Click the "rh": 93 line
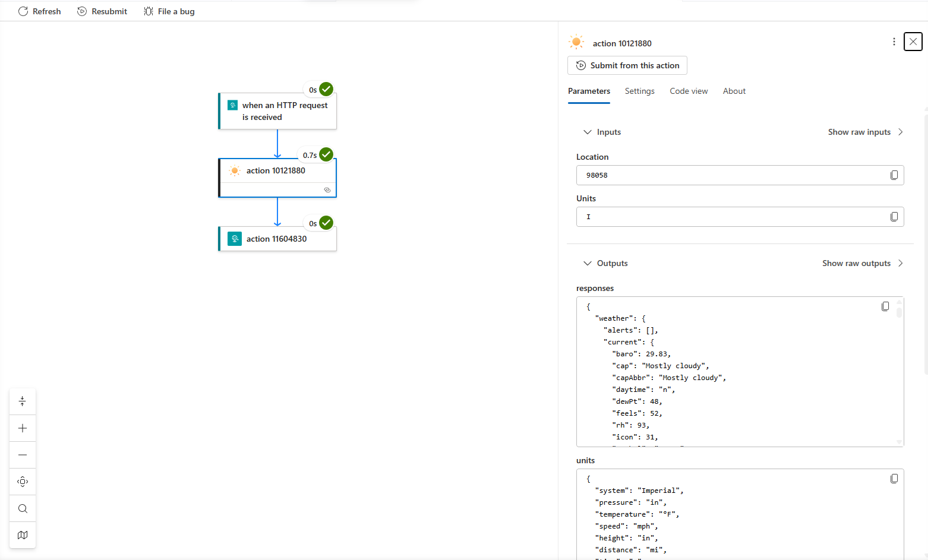The height and width of the screenshot is (560, 928). coord(631,425)
